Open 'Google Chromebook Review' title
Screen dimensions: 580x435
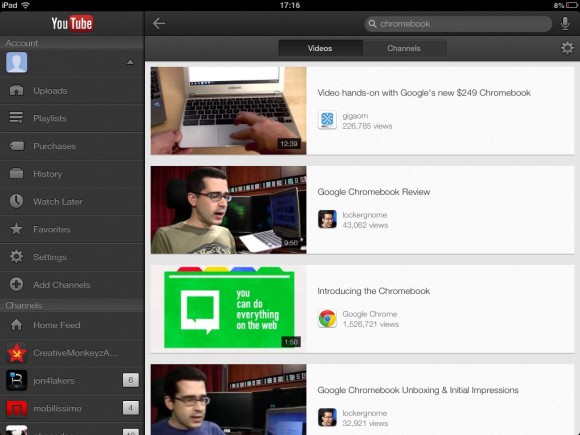pyautogui.click(x=374, y=192)
